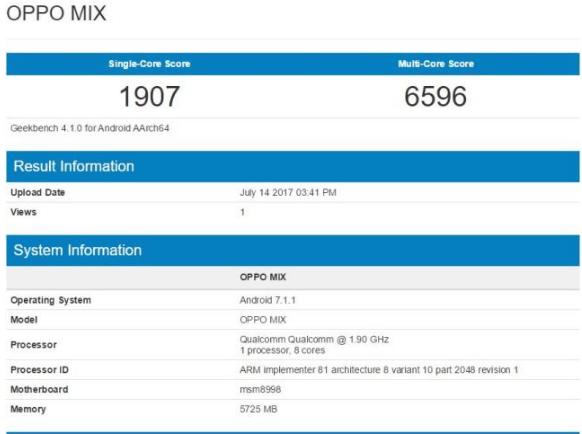The width and height of the screenshot is (582, 434).
Task: Click the ARM implementer 81 architecture value
Action: [379, 370]
